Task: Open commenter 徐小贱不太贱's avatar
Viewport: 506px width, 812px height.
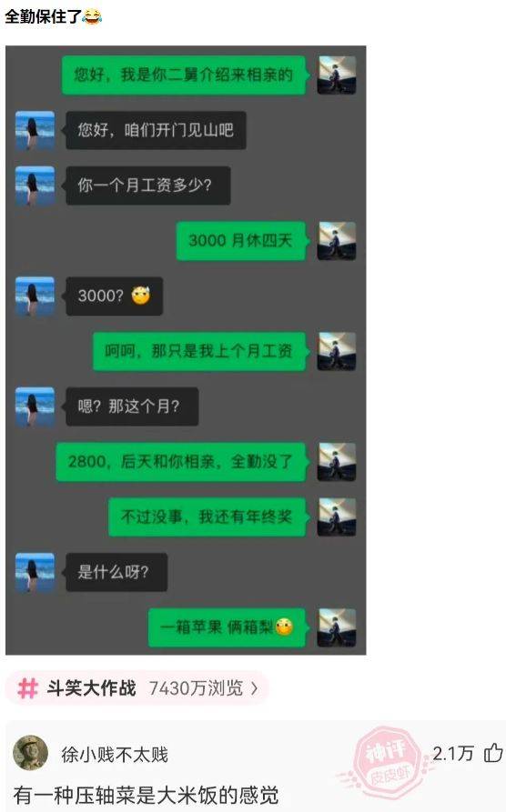Action: pos(31,753)
